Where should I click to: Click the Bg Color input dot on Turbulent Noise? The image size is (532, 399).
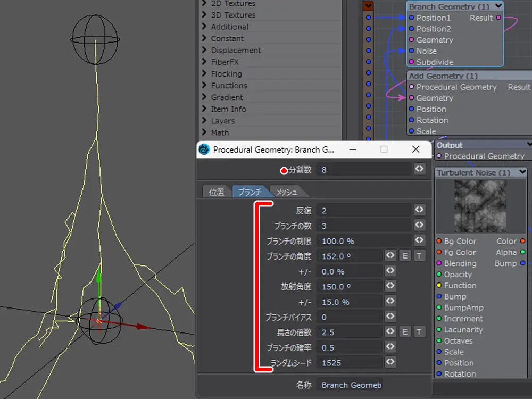(439, 241)
